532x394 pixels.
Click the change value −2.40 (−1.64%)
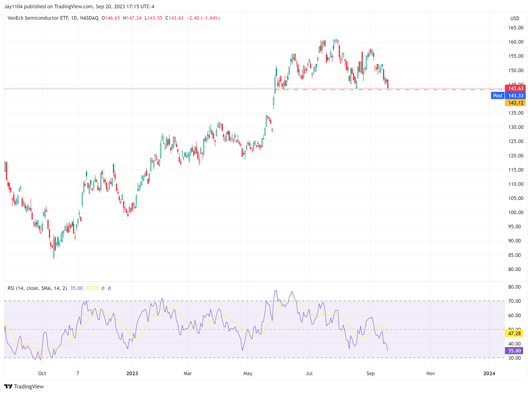coord(203,18)
